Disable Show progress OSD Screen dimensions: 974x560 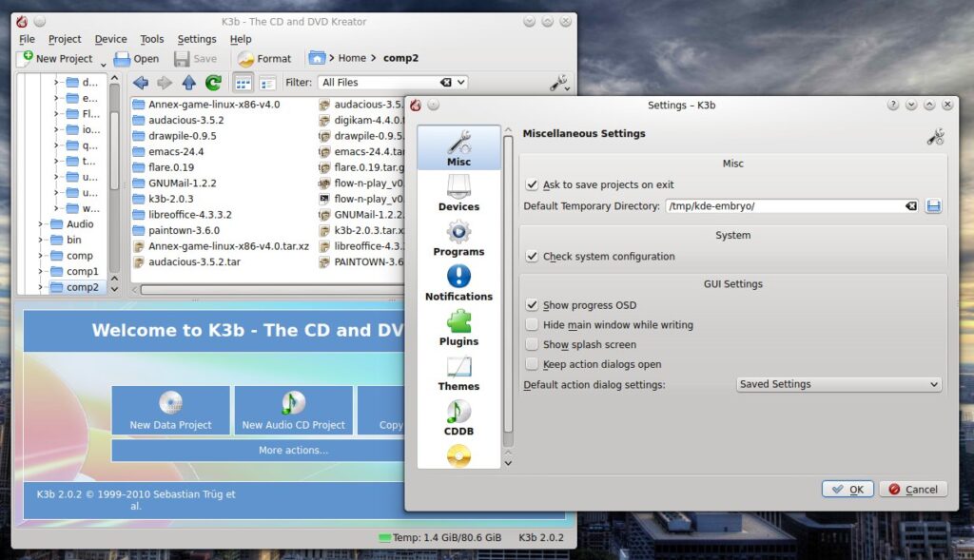tap(532, 305)
